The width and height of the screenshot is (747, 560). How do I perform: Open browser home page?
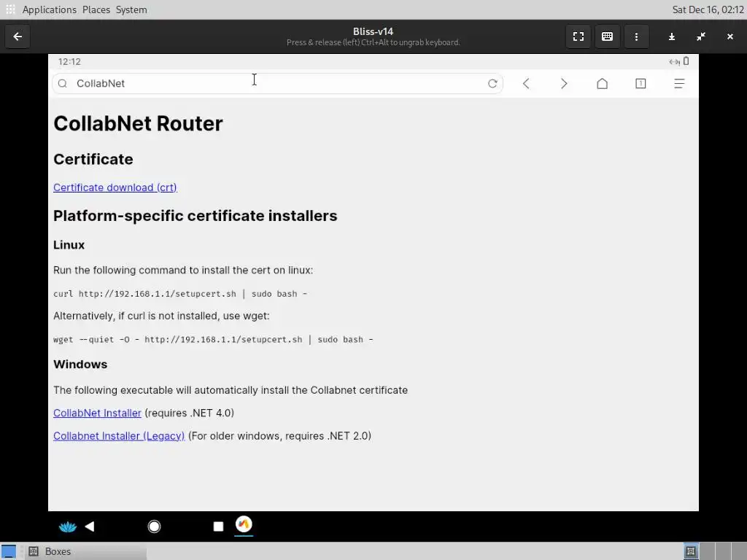[602, 84]
